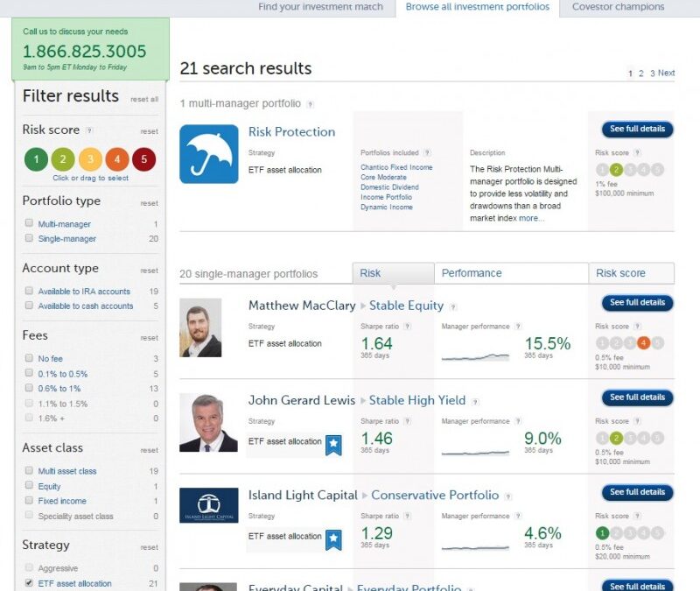Check Available to IRA accounts filter
This screenshot has height=591, width=700.
(x=30, y=292)
